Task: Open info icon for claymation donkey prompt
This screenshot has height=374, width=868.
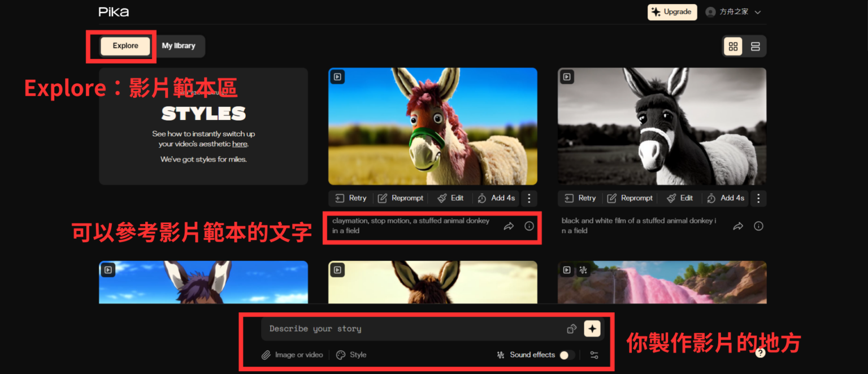Action: coord(529,226)
